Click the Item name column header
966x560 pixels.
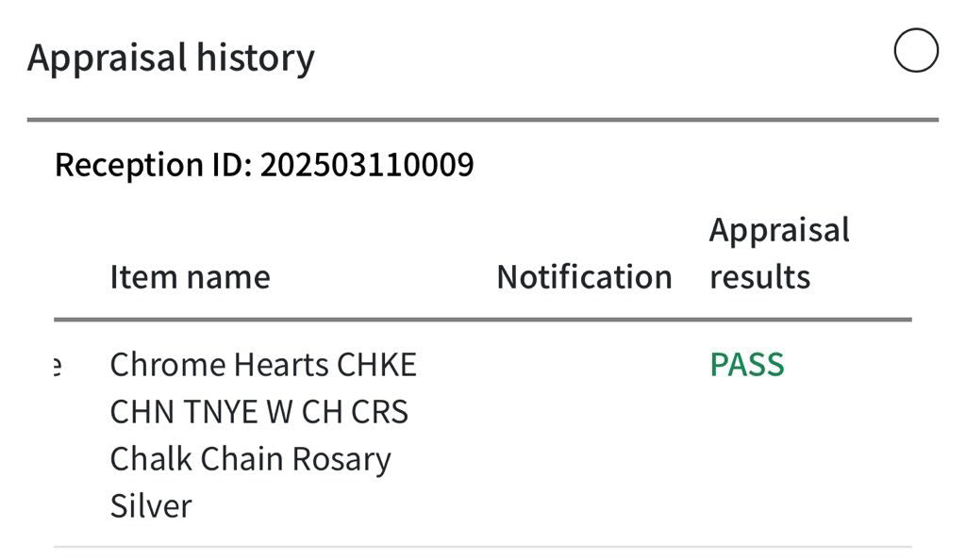click(x=190, y=276)
